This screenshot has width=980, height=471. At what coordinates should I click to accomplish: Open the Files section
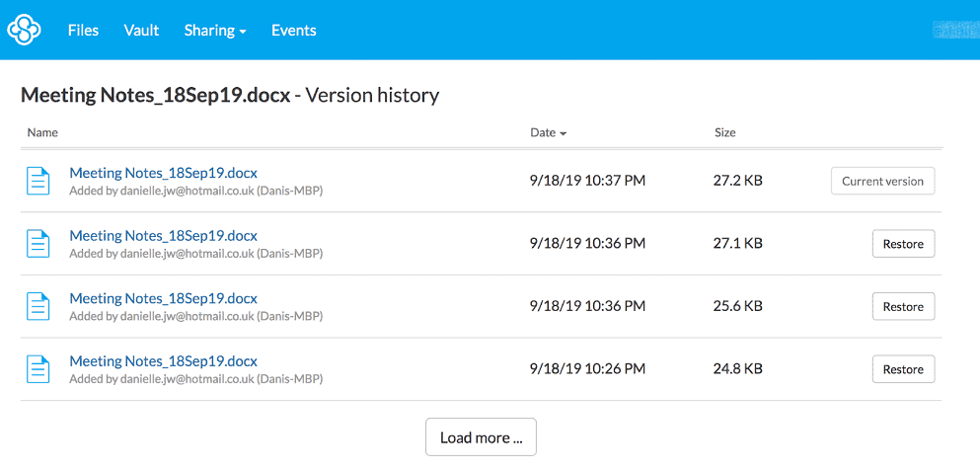(83, 31)
